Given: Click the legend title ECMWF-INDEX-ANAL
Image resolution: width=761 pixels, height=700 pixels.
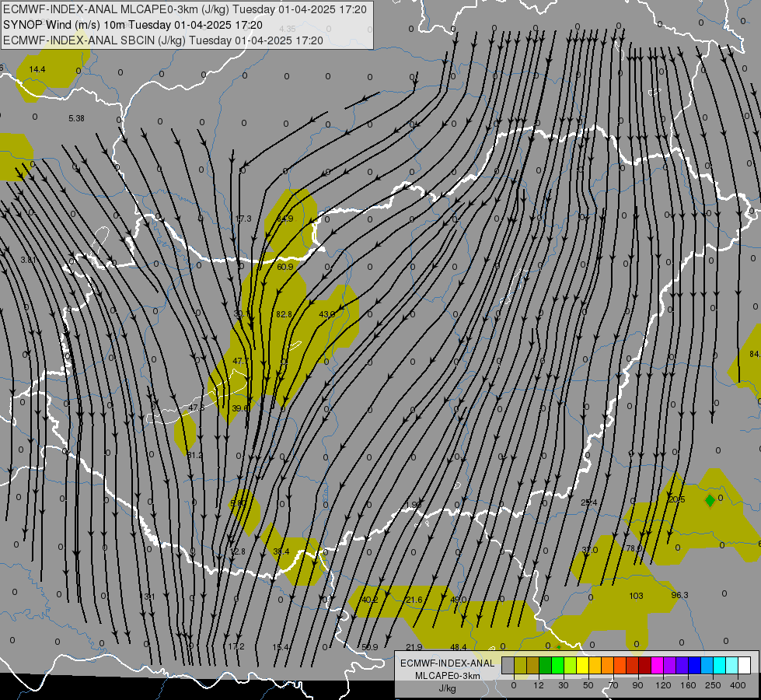Looking at the screenshot, I should [447, 663].
